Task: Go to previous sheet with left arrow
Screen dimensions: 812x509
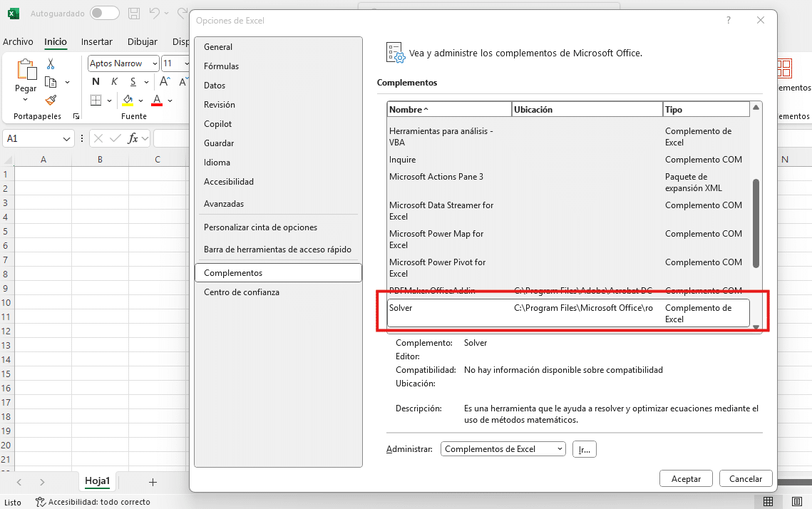Action: pyautogui.click(x=19, y=482)
